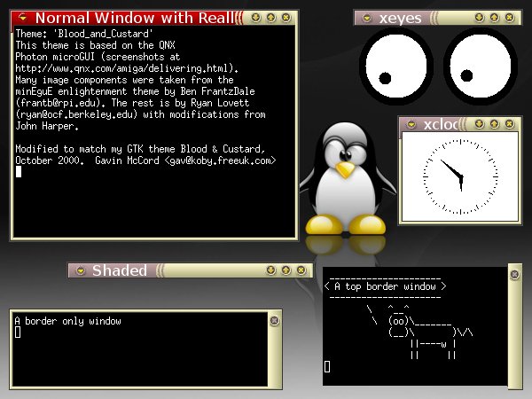Click the email (ryan@ocf.berkeley.edu)
The width and height of the screenshot is (532, 399).
(76, 114)
